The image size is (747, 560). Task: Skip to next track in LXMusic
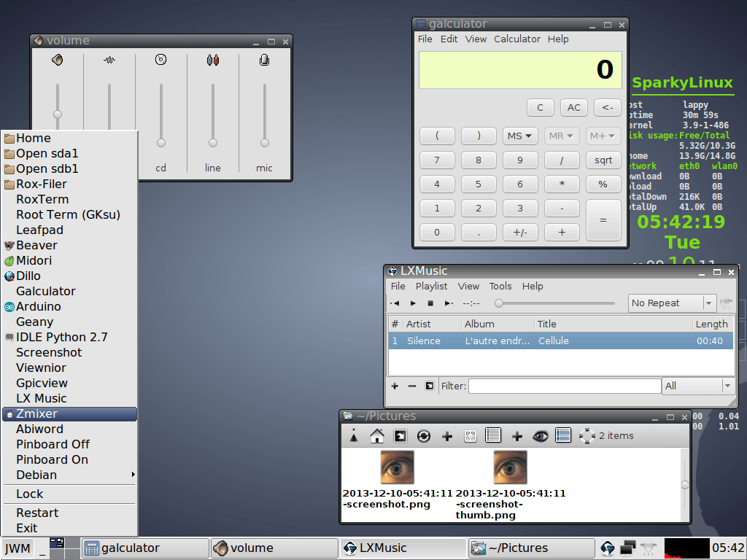coord(448,303)
